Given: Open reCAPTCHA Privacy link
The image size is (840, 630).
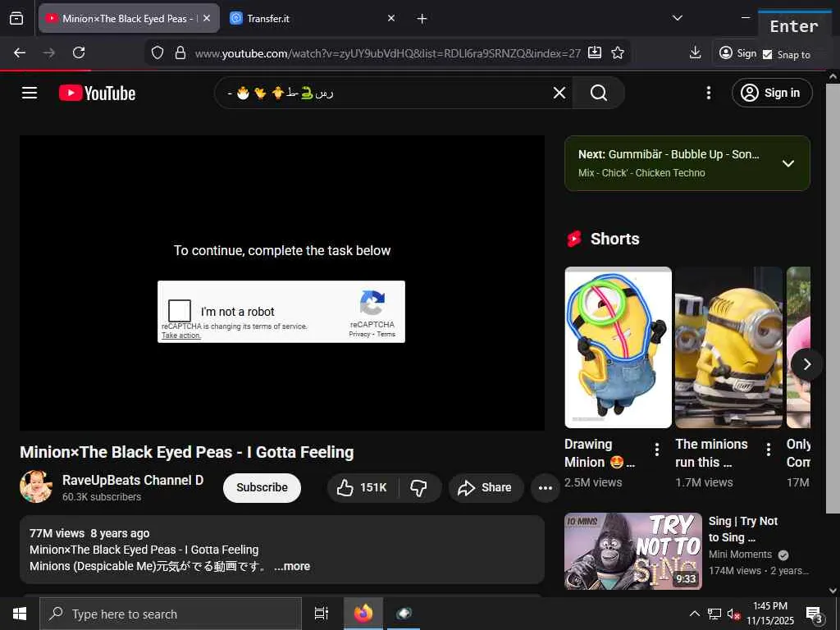Looking at the screenshot, I should (x=359, y=335).
